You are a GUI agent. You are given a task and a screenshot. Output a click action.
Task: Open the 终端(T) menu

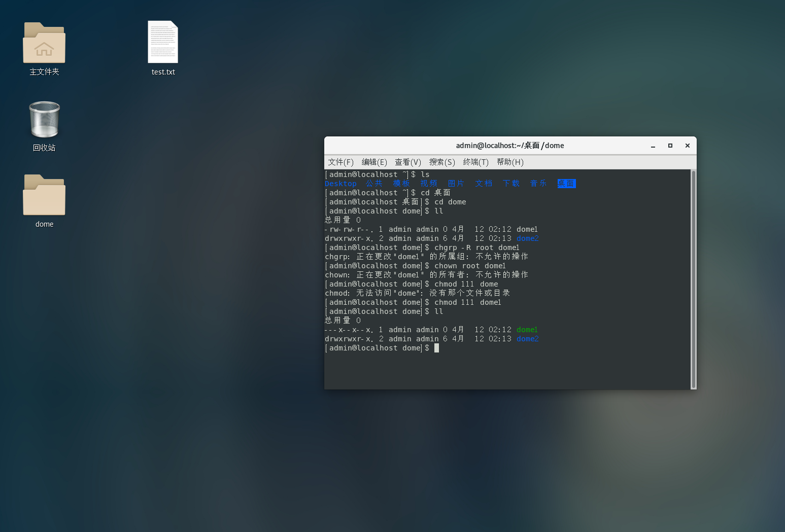click(x=475, y=162)
